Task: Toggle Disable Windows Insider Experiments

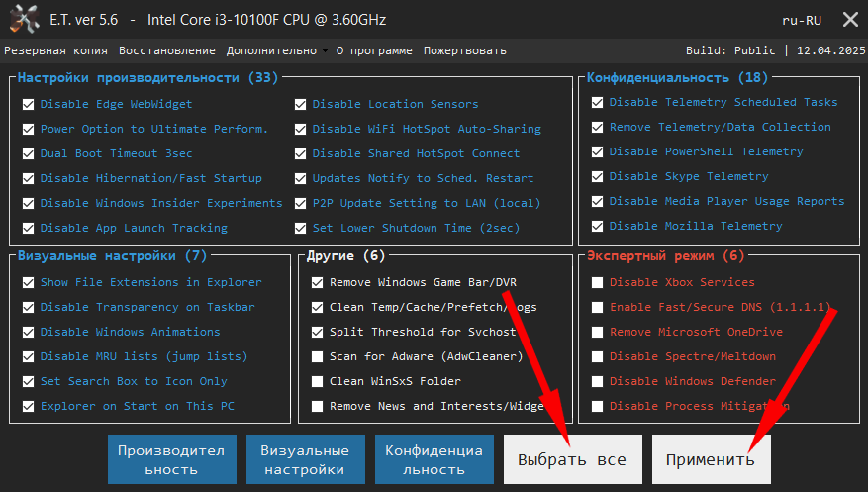Action: click(29, 203)
